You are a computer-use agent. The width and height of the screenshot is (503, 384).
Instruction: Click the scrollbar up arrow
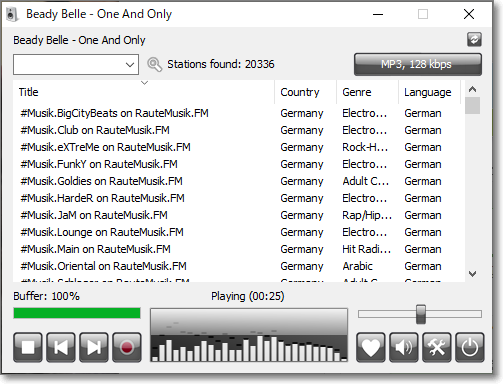[472, 89]
